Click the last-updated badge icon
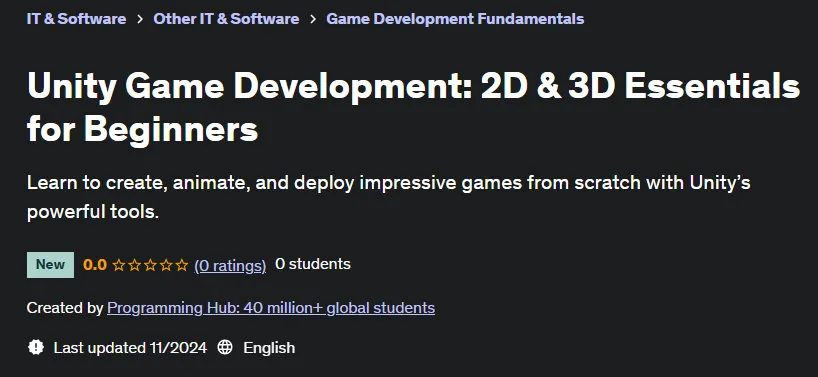818x377 pixels. [x=36, y=347]
